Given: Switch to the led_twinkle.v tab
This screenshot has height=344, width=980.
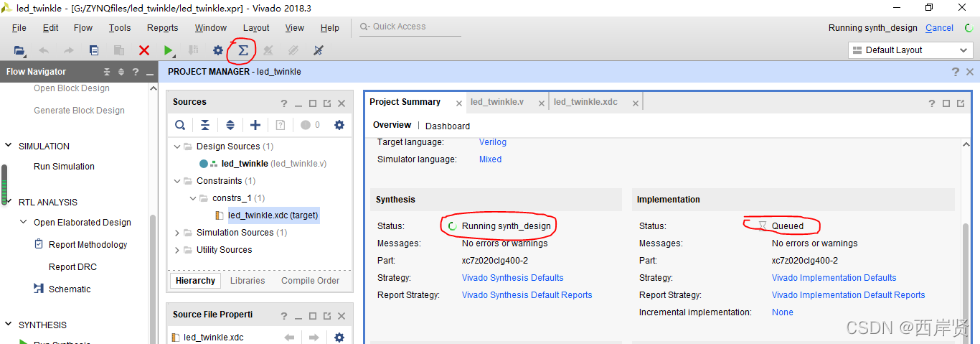Looking at the screenshot, I should pyautogui.click(x=497, y=102).
